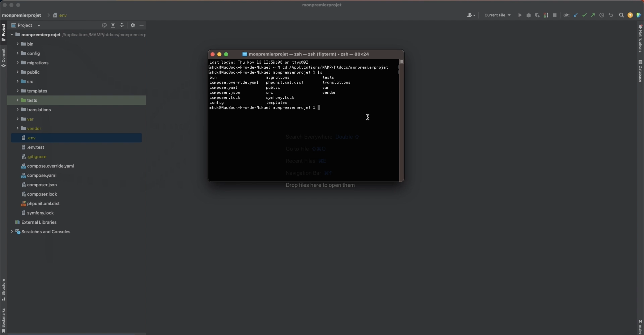Screen dimensions: 644x335
Task: Toggle the Project tool window tab
Action: 3,32
